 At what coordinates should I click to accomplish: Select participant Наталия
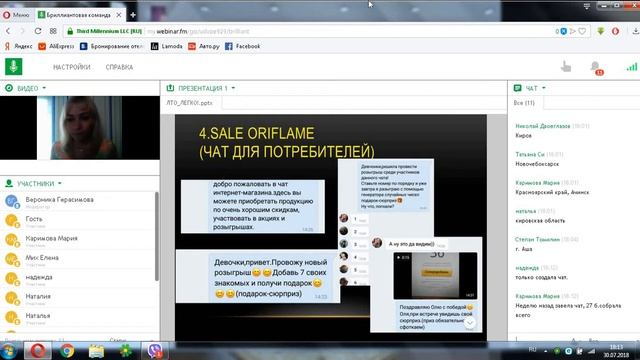click(x=78, y=298)
